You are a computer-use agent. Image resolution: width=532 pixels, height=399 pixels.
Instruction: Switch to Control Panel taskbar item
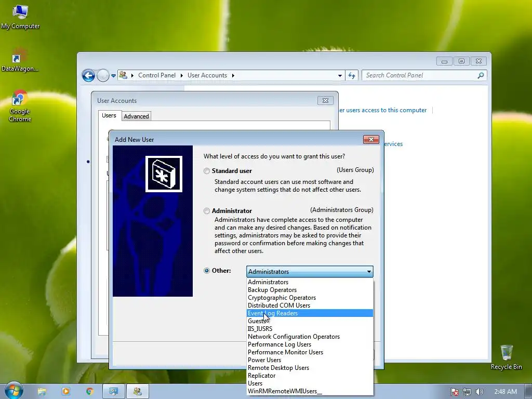tap(114, 392)
